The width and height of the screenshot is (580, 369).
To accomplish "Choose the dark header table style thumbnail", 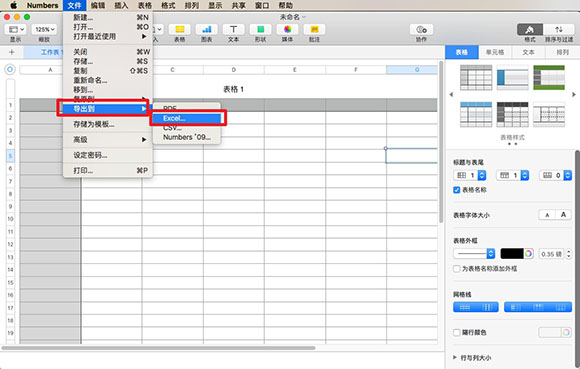I will [x=512, y=115].
